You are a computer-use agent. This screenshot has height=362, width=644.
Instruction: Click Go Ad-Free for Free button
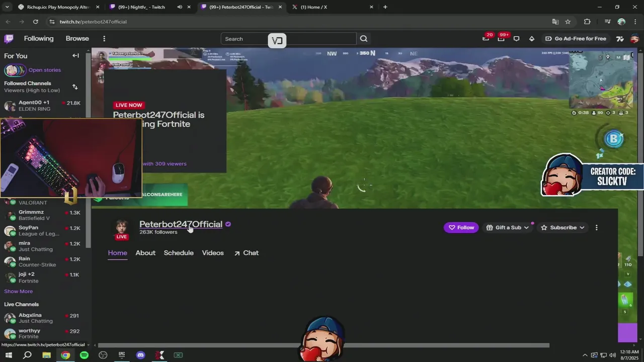click(x=576, y=39)
